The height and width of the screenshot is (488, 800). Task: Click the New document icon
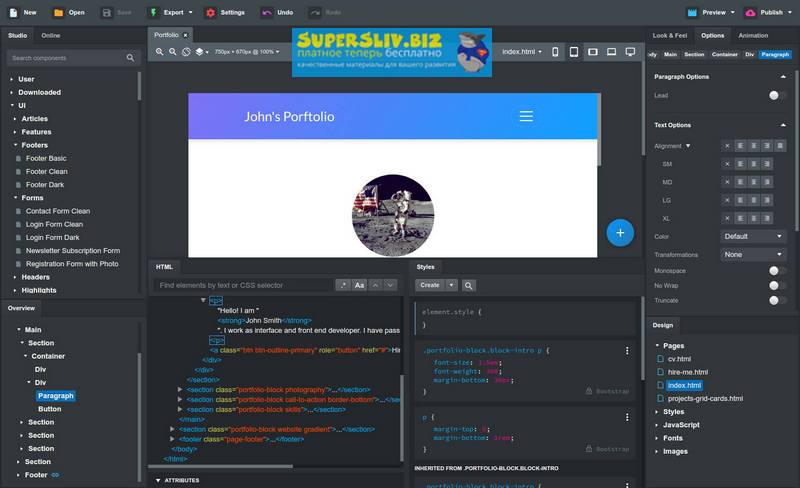coord(14,13)
